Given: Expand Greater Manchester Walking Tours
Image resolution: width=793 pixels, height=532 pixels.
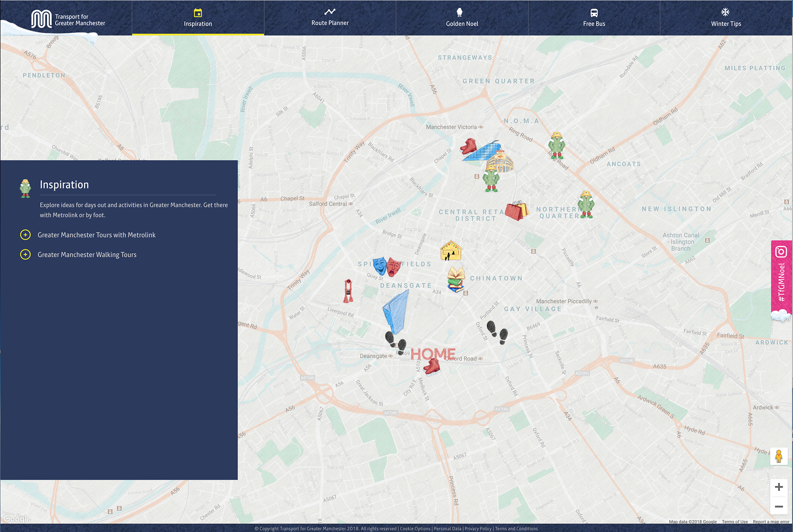Looking at the screenshot, I should [x=25, y=255].
